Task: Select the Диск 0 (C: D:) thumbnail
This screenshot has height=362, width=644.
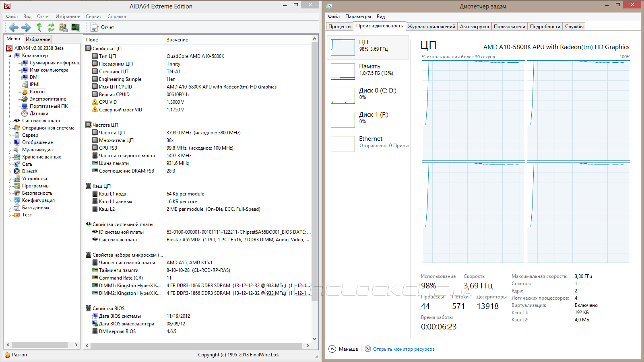Action: click(343, 96)
